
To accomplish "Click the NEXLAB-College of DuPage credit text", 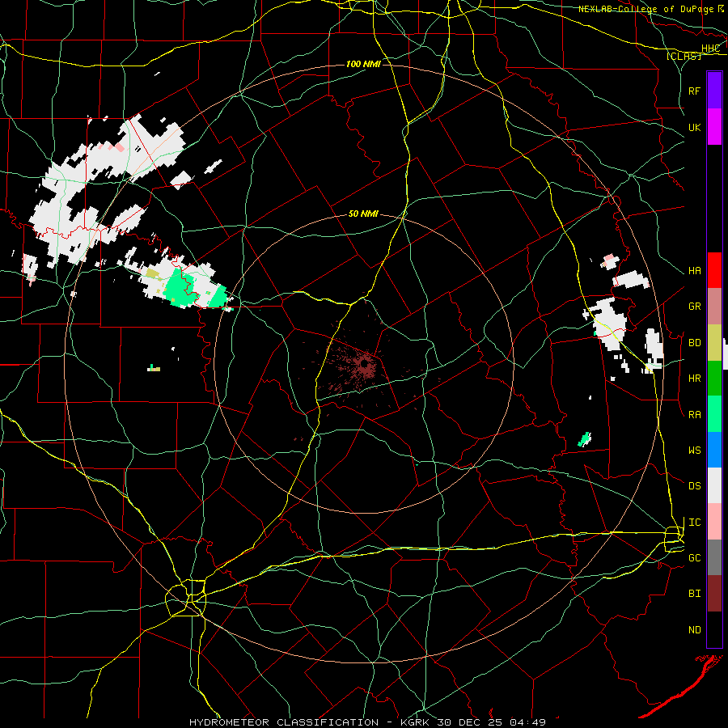I will [x=645, y=9].
